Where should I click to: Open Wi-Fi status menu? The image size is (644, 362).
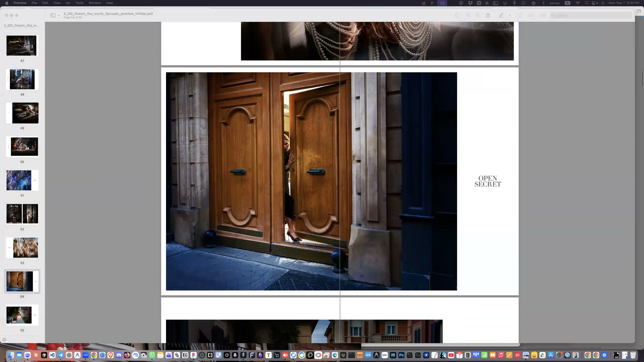click(577, 3)
